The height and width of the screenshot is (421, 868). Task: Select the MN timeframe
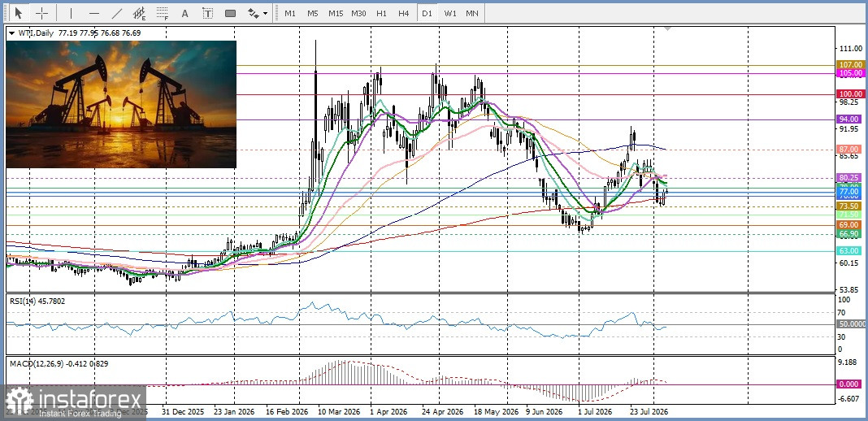tap(472, 13)
